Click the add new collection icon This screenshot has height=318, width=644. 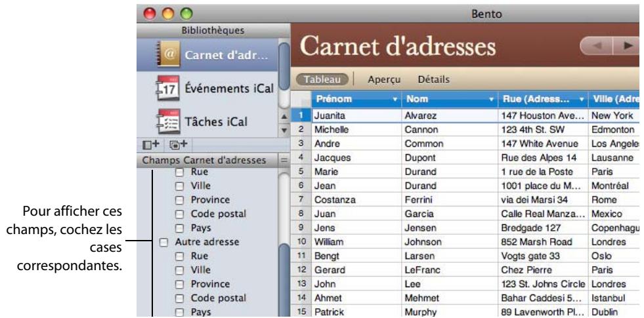point(179,144)
